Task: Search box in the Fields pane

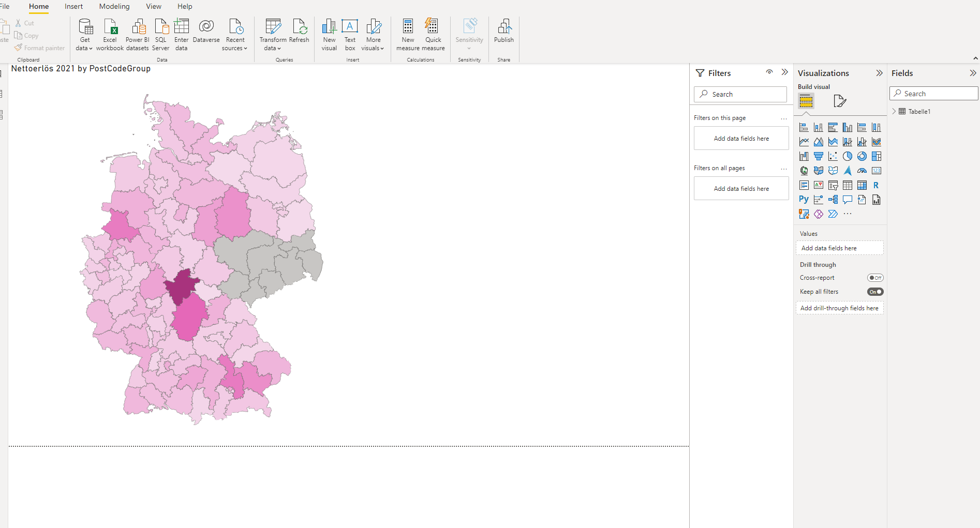Action: (934, 94)
